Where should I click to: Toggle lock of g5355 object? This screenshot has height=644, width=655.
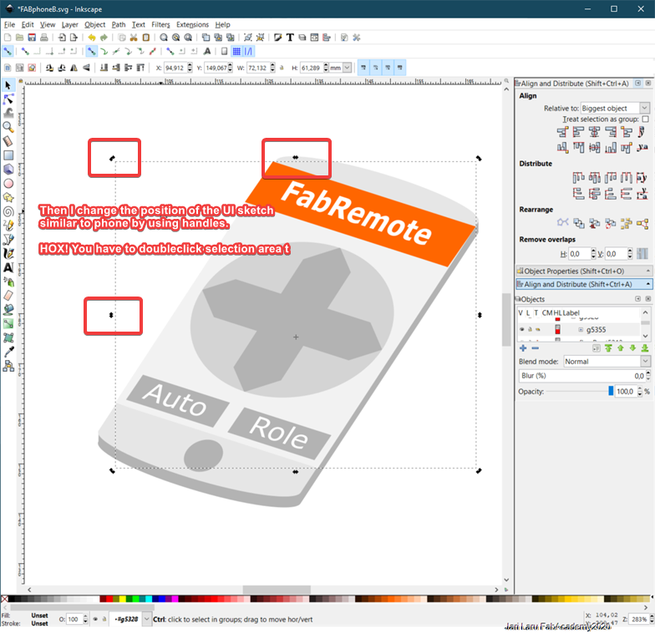(x=530, y=329)
